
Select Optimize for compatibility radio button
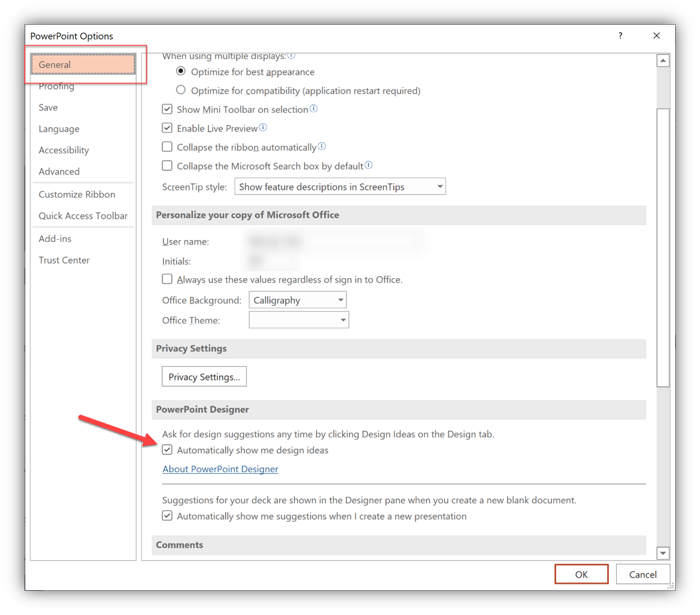coord(181,90)
